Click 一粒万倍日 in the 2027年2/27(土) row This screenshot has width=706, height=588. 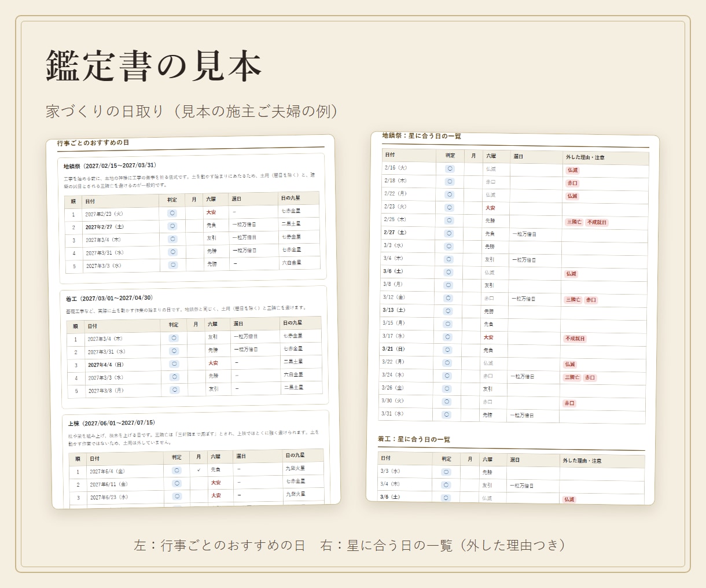pos(244,225)
